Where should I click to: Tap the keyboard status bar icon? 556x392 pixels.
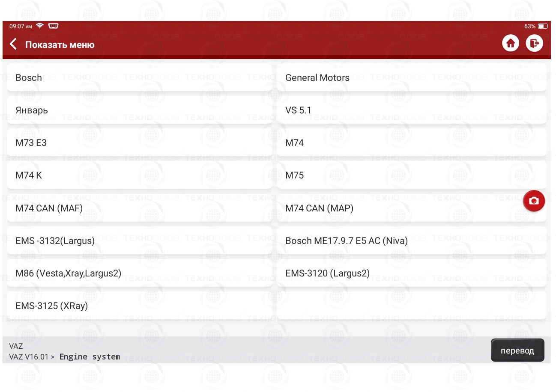tap(54, 26)
